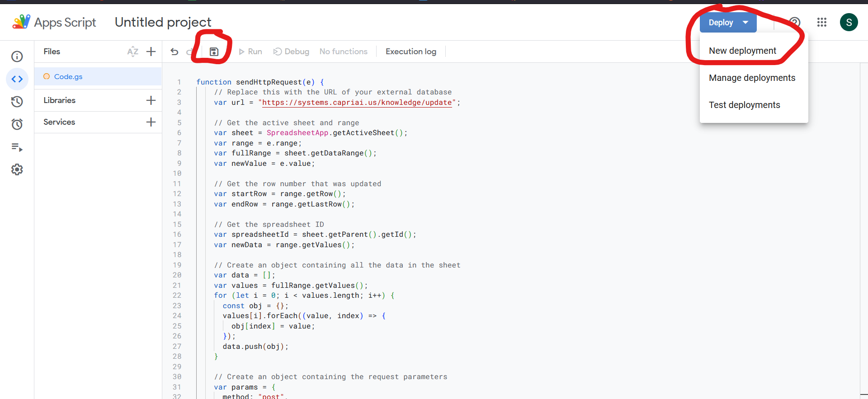Sort files alphabetically with AZ icon
The image size is (868, 399).
click(133, 52)
